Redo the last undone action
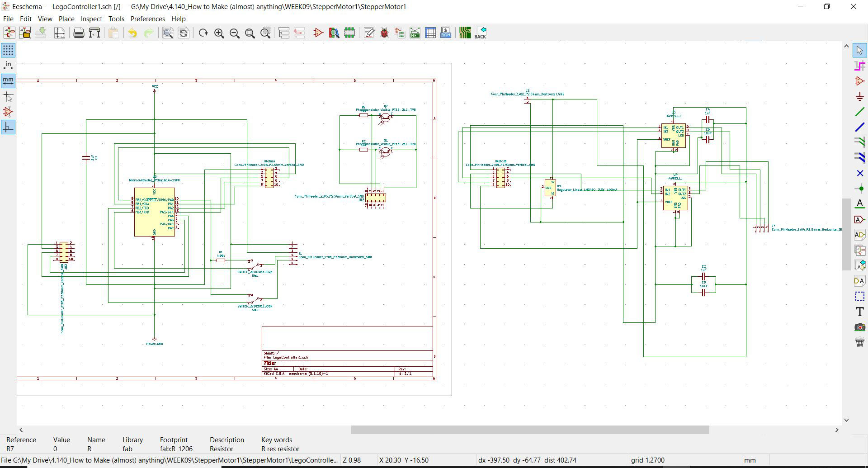The image size is (868, 468). point(148,33)
